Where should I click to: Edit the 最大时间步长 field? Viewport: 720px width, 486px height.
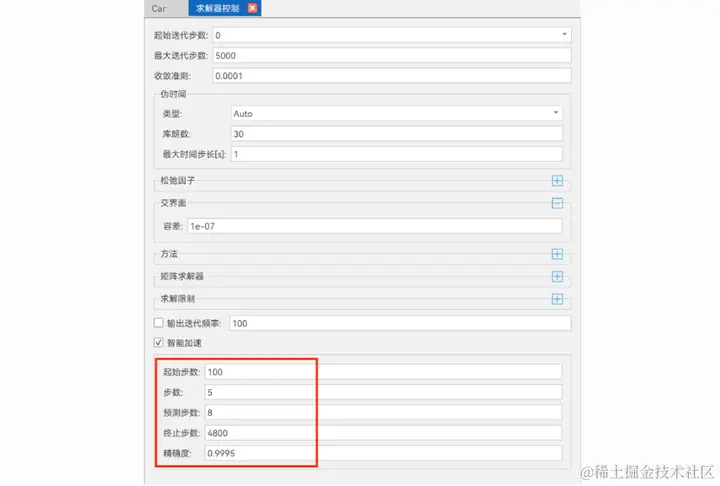396,154
